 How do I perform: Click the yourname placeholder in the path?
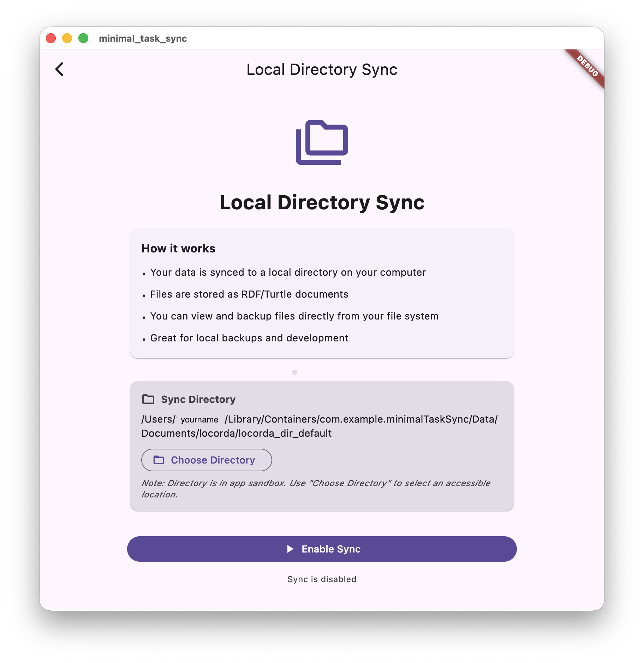199,420
